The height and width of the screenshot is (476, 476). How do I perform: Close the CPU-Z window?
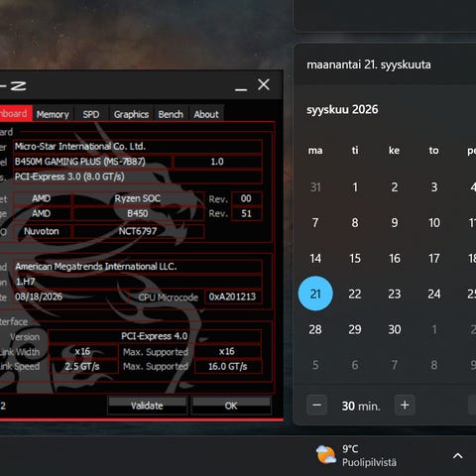pos(264,85)
